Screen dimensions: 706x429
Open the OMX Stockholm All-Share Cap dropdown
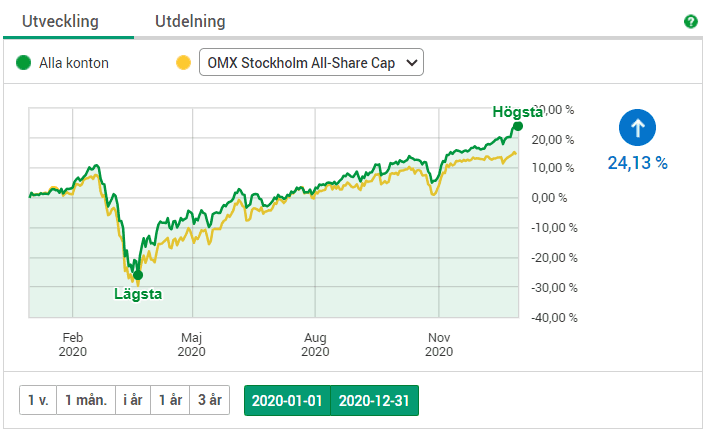point(311,63)
